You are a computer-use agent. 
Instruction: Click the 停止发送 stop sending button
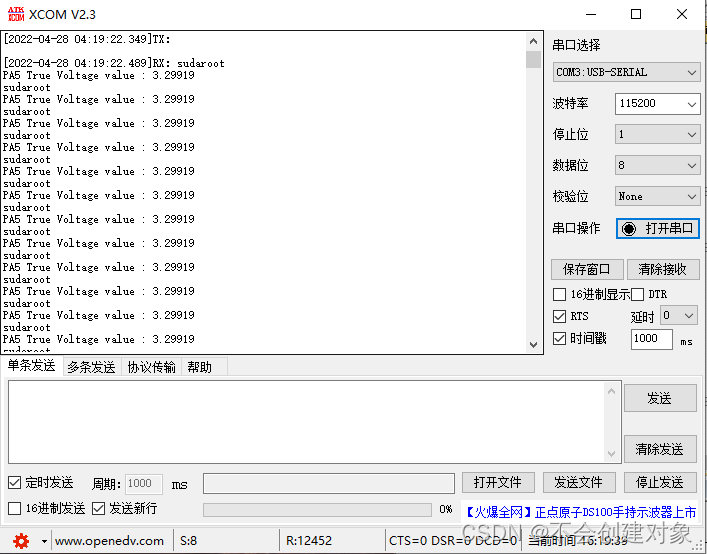pos(660,483)
